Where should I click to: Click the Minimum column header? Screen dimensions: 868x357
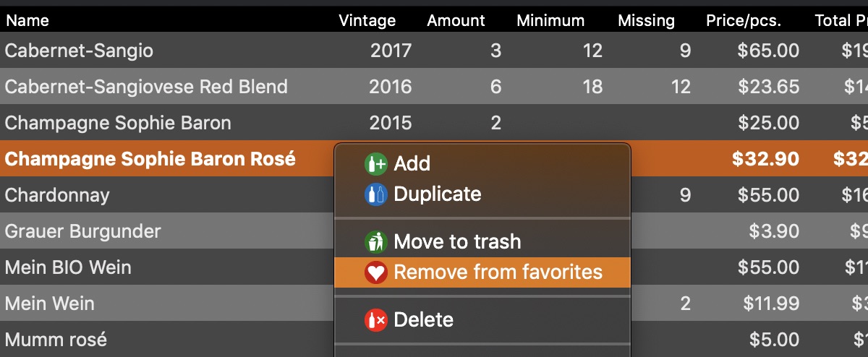point(550,20)
